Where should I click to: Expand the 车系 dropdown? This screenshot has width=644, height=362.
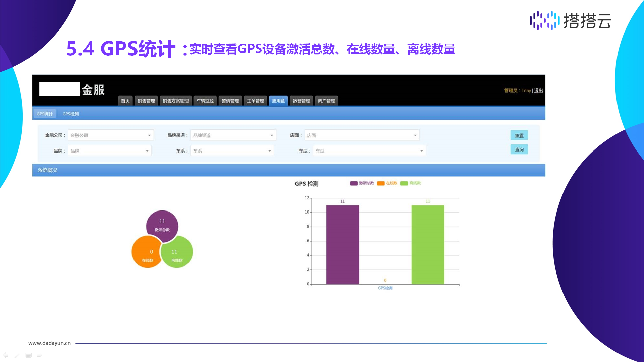[232, 150]
